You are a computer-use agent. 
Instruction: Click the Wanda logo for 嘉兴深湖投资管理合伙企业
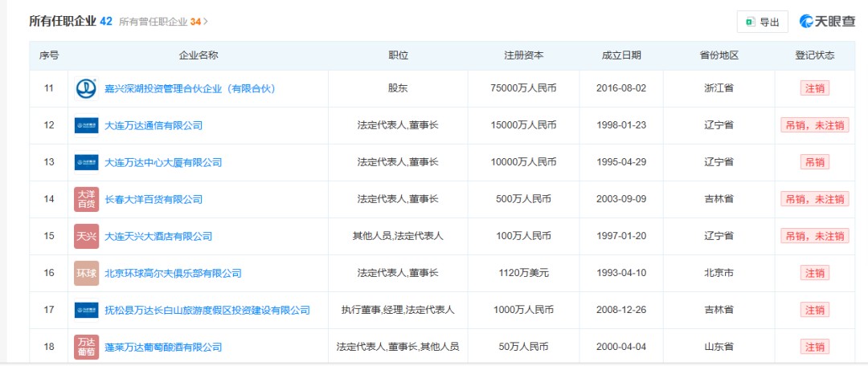(86, 88)
